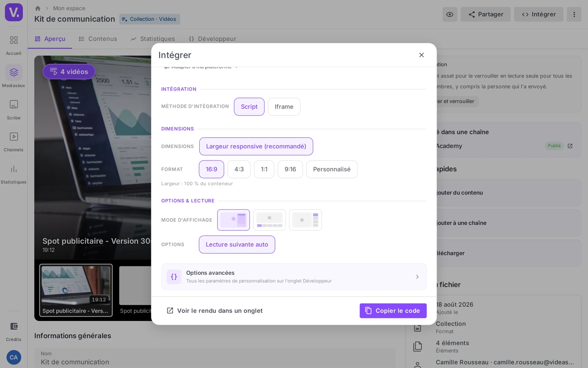588x368 pixels.
Task: Click the Nom input field
Action: tap(215, 358)
